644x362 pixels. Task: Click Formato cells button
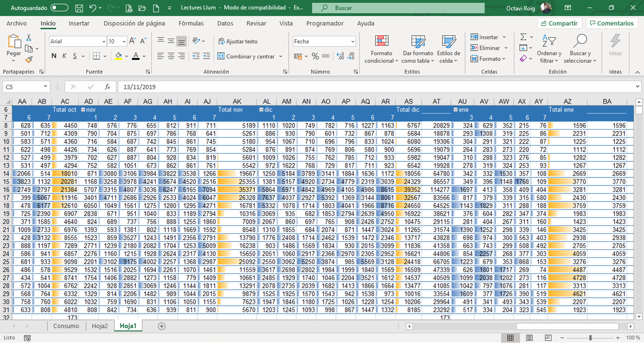pos(488,59)
